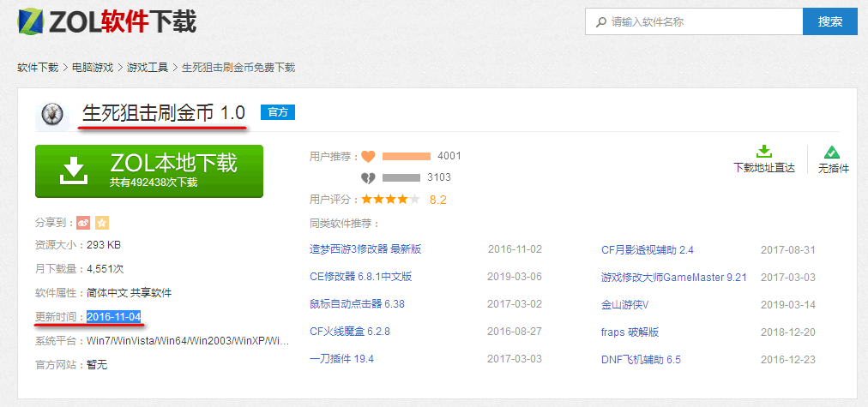Screen dimensions: 868x407
Task: Open CE修改器 6.8.1中文版 link
Action: [x=360, y=277]
